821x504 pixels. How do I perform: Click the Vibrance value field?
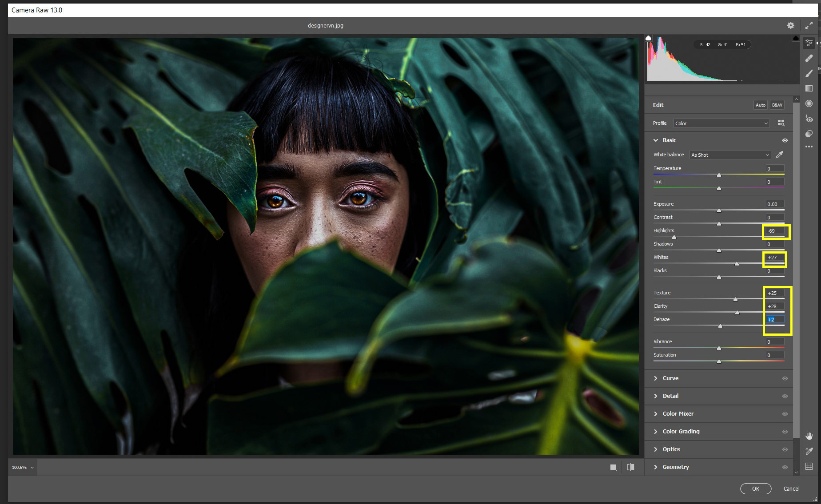775,342
